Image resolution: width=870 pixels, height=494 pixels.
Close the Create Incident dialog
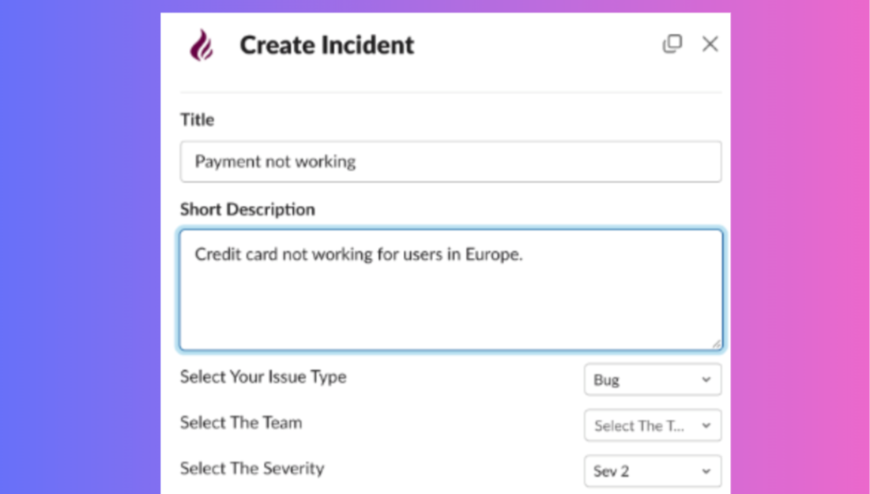(x=710, y=44)
